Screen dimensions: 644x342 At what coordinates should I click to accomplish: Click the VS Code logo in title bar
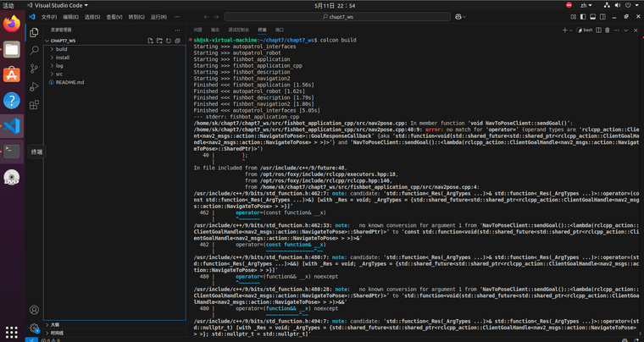31,17
